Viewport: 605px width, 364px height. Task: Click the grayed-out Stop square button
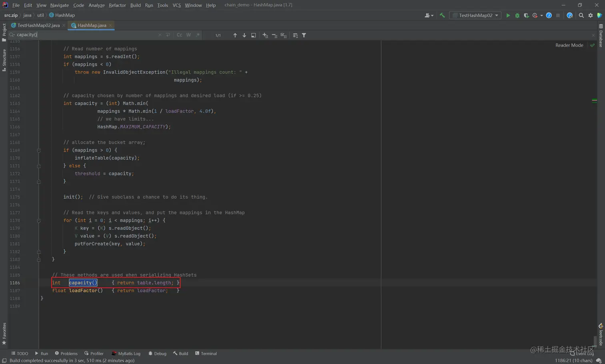click(558, 15)
